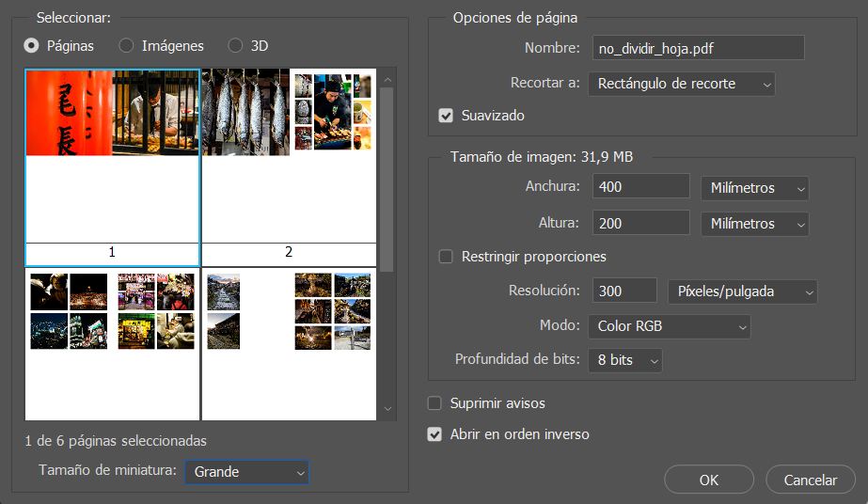Viewport: 868px width, 504px height.
Task: Enable Restringir proporciones checkbox
Action: (x=447, y=257)
